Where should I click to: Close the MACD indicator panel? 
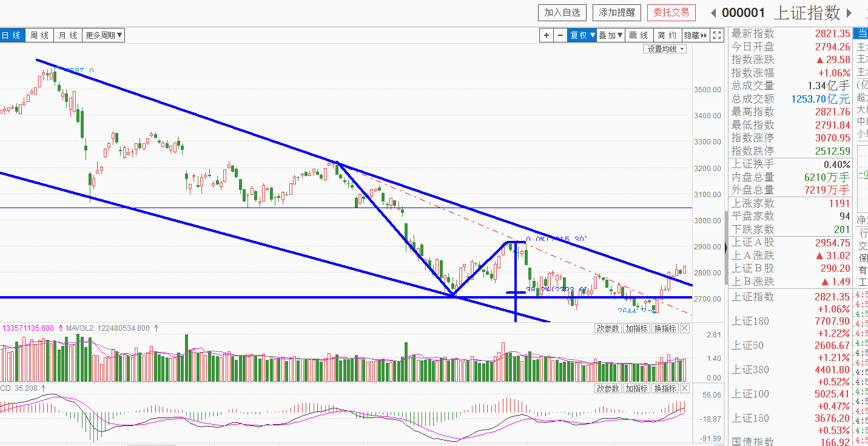[x=685, y=388]
